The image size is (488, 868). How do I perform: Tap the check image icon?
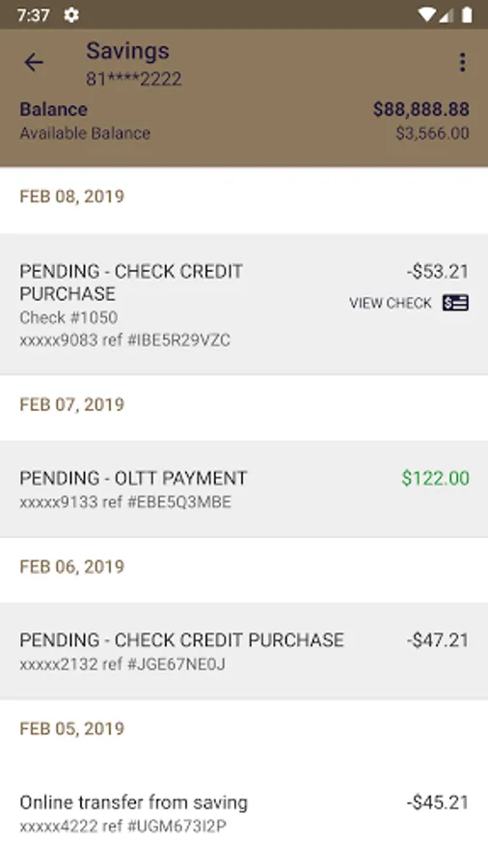click(455, 303)
